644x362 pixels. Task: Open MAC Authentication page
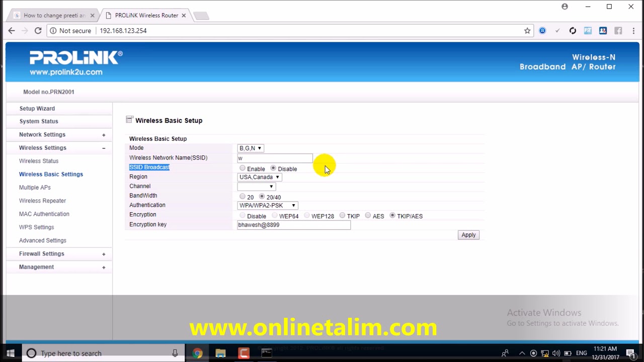coord(44,214)
